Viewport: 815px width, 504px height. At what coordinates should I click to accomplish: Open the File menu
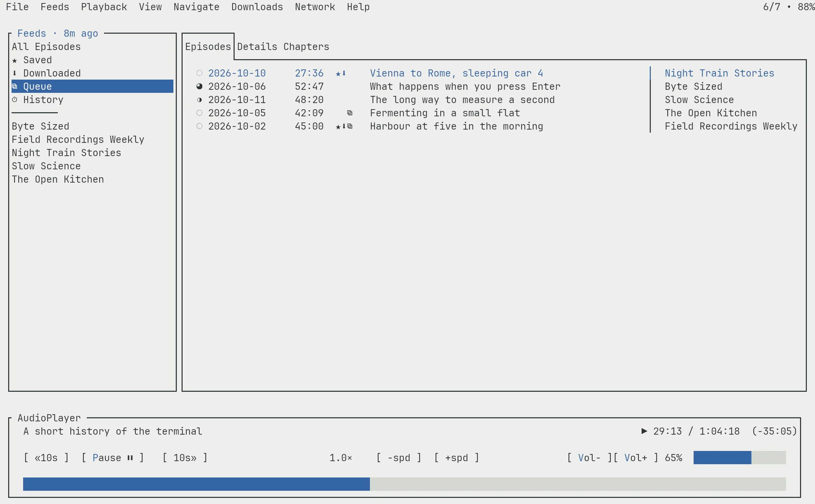[x=17, y=7]
